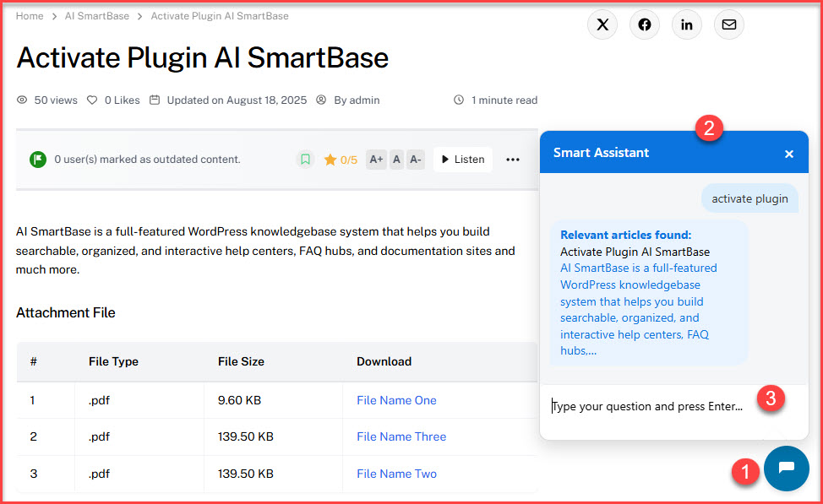The height and width of the screenshot is (504, 823).
Task: Like the article via heart icon
Action: (x=93, y=100)
